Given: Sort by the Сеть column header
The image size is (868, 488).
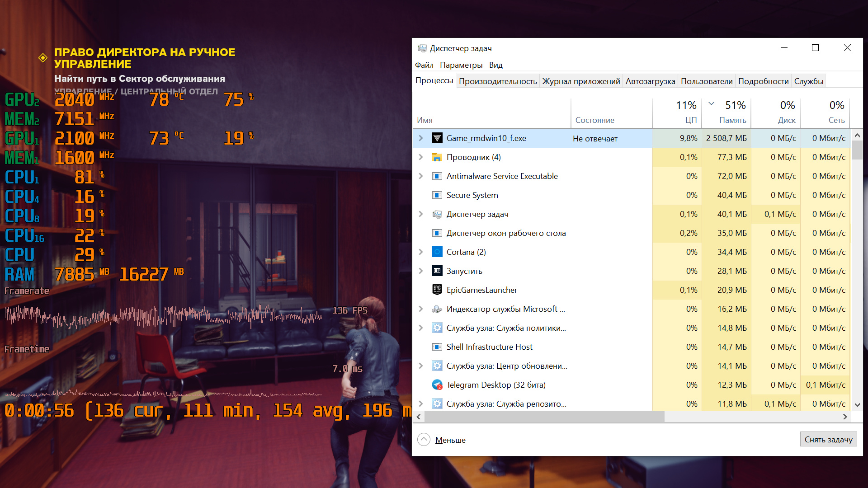Looking at the screenshot, I should point(825,113).
